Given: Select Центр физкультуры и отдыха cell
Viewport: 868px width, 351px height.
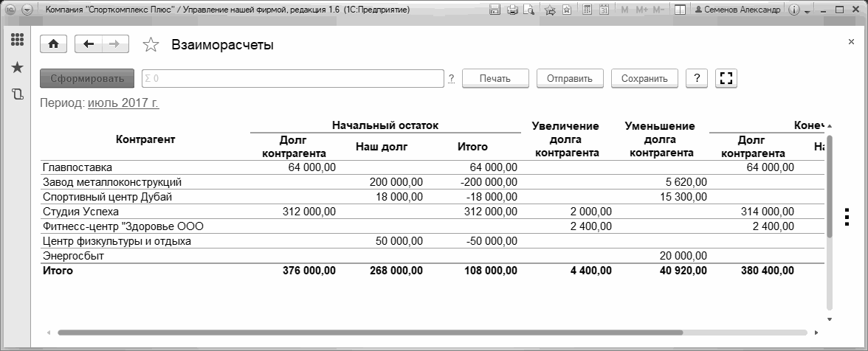Looking at the screenshot, I should [117, 241].
